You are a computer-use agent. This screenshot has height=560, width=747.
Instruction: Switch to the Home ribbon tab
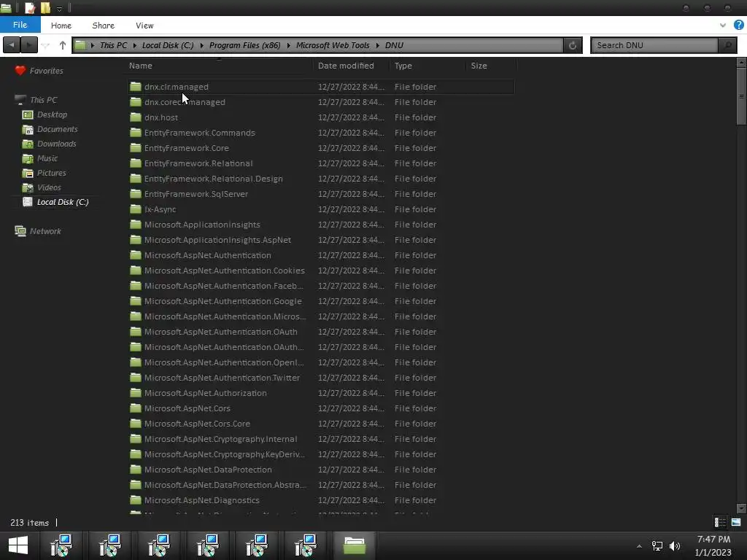(61, 26)
